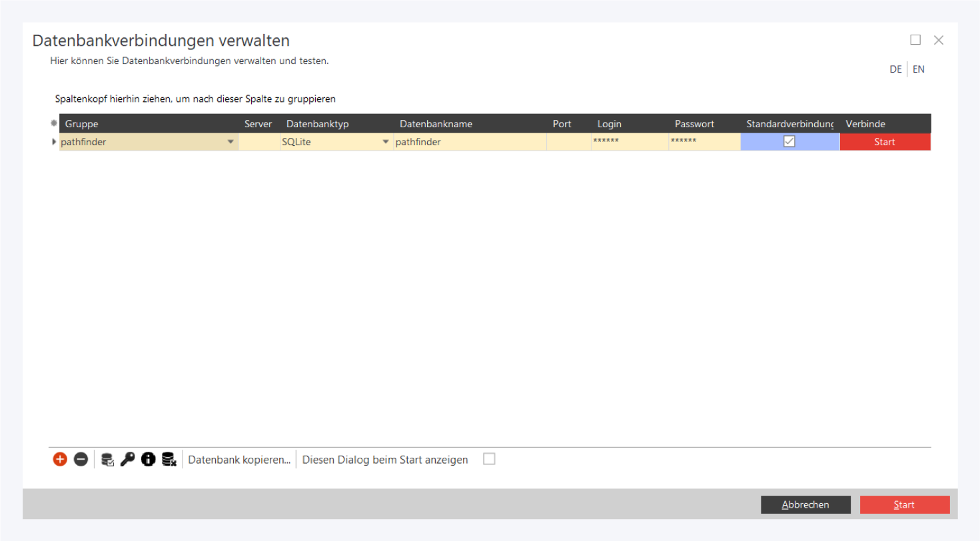Click the asterisk icon left of Gruppe header
The image size is (980, 541).
(x=54, y=123)
